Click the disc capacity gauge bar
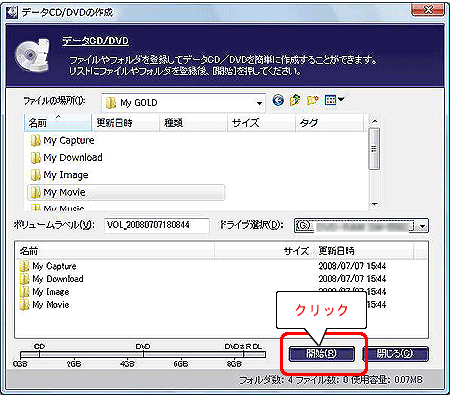The height and width of the screenshot is (396, 450). 143,354
